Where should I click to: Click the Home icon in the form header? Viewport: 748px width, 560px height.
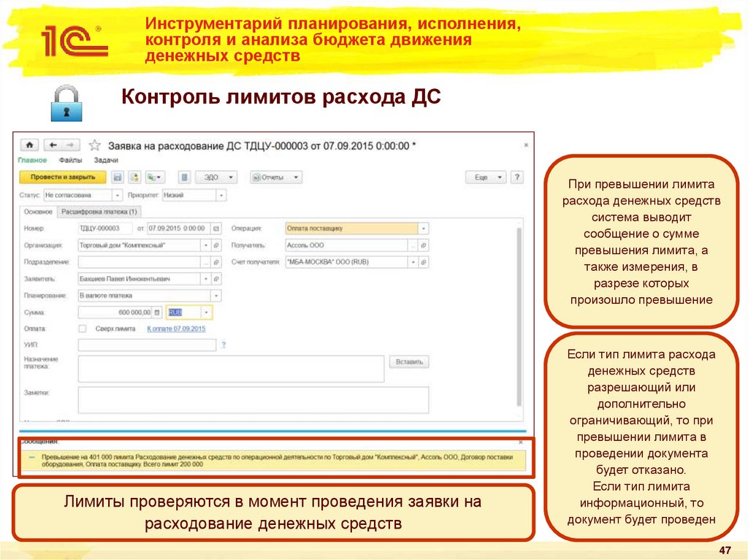[x=29, y=145]
